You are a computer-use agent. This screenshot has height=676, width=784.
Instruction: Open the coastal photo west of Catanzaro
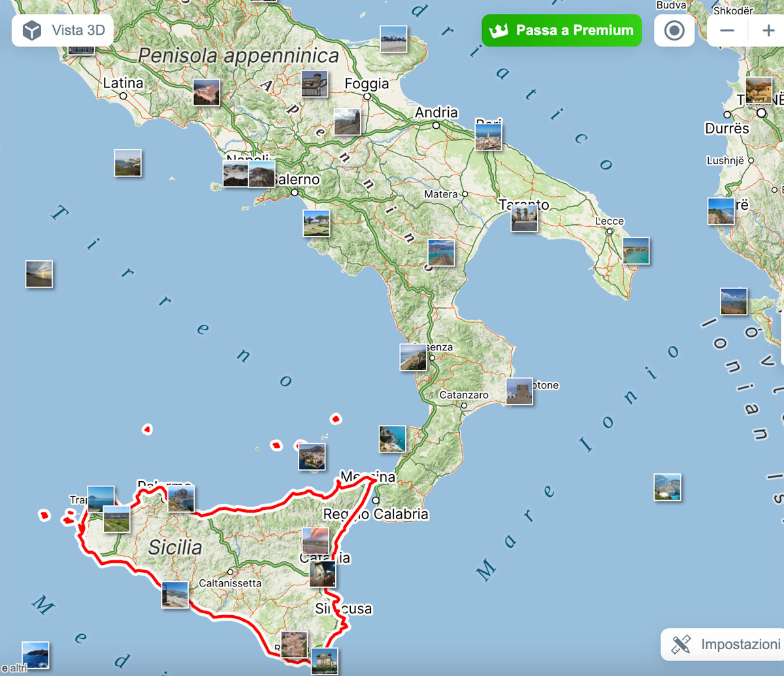393,439
